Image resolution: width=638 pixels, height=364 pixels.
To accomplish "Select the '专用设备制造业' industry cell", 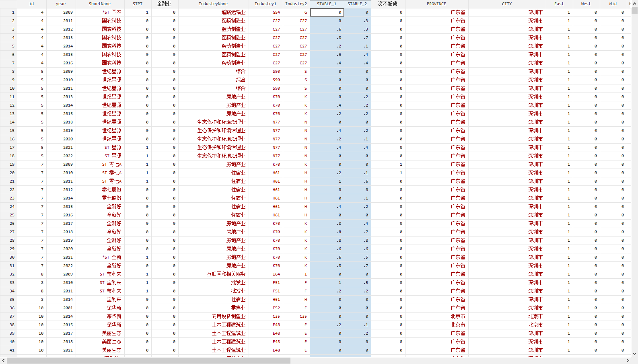I will [x=213, y=317].
